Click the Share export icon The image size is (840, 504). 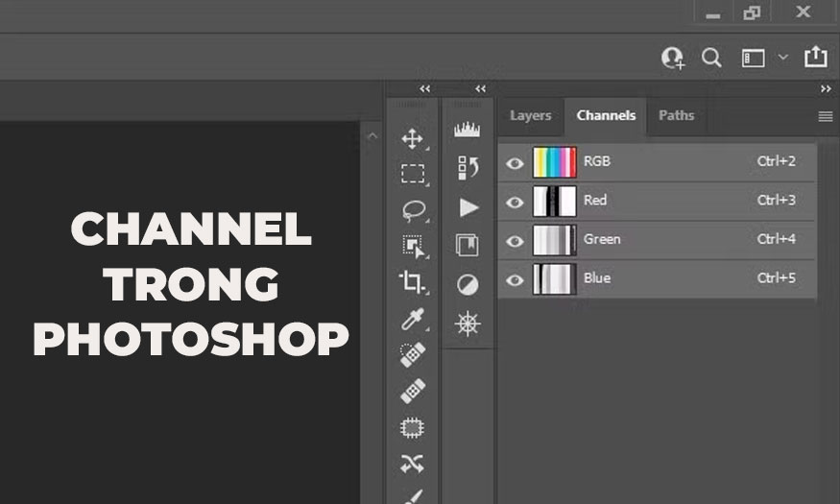(815, 57)
